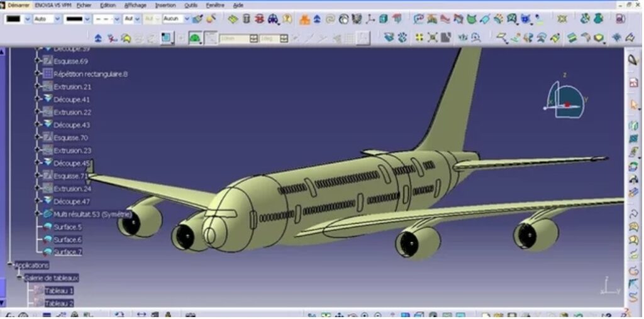
Task: Click the blue double-arrow update icon
Action: tap(98, 38)
